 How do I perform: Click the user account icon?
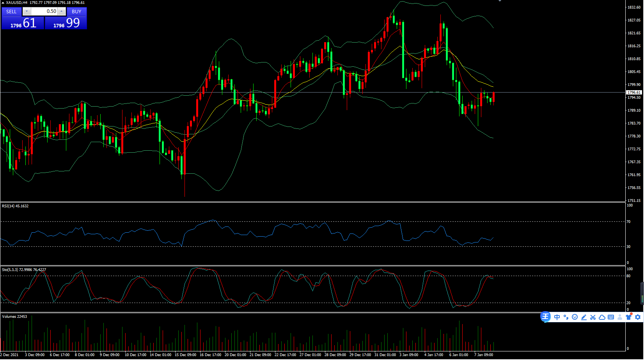[x=620, y=317]
